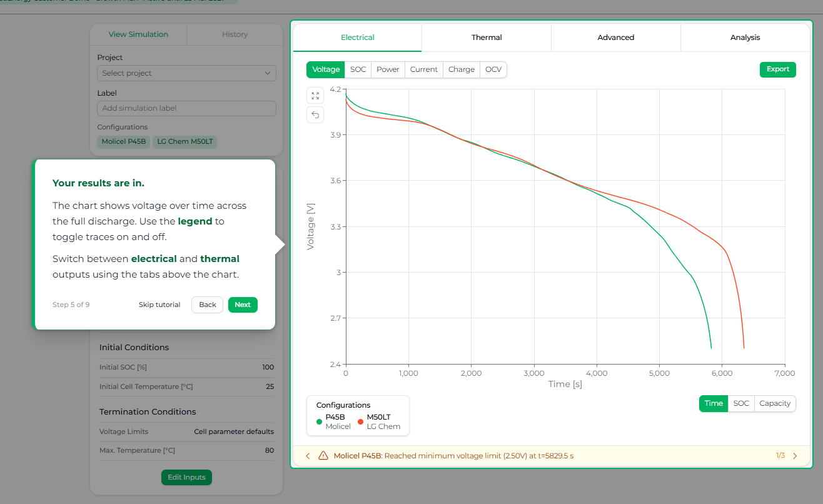Skip the tutorial

pos(159,305)
